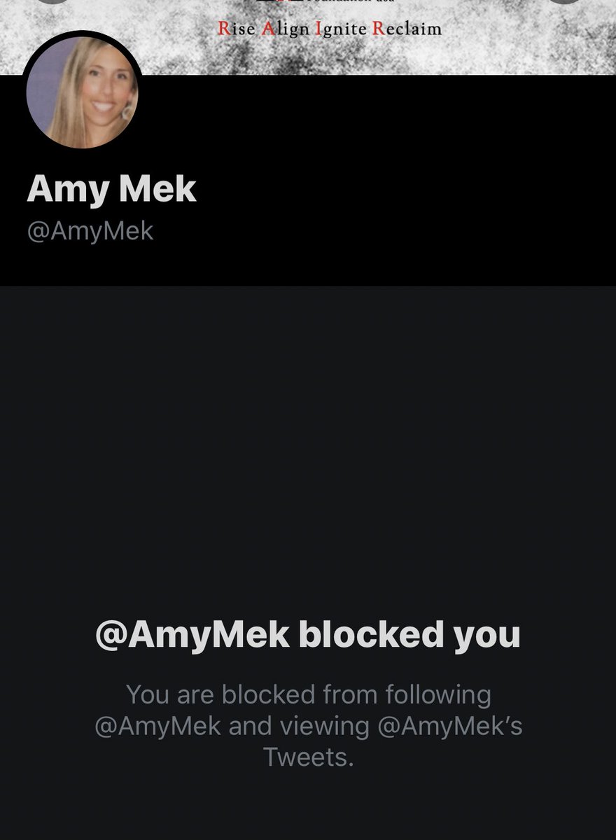Viewport: 616px width, 840px height.
Task: Tap the back arrow circle at top-left
Action: 50,2
